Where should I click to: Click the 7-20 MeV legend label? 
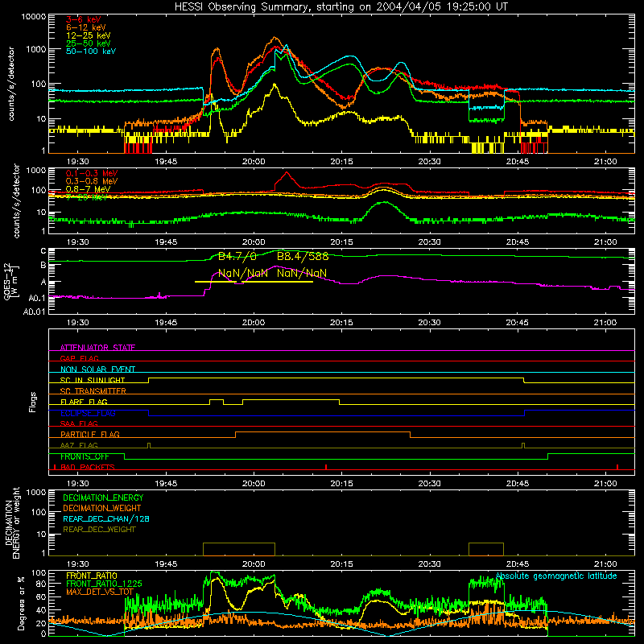[87, 197]
